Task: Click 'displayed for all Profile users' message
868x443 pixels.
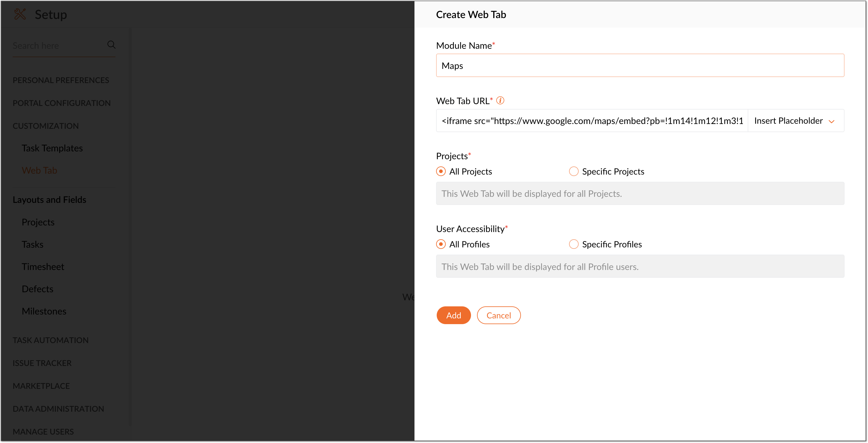Action: click(x=640, y=266)
